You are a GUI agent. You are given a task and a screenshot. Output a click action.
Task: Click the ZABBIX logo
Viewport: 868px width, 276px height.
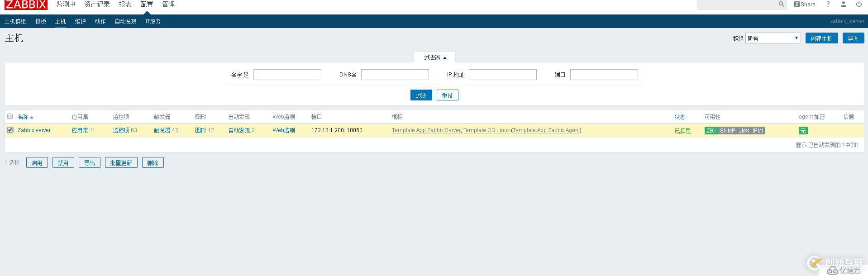(x=26, y=5)
